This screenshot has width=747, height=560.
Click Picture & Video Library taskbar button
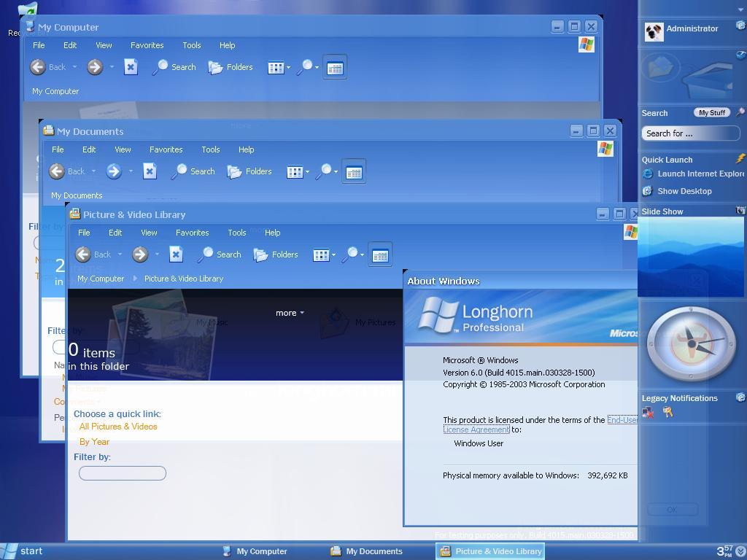coord(490,551)
